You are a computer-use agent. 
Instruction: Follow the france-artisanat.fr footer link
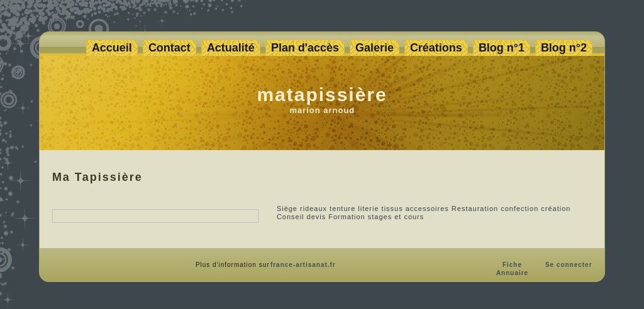303,264
